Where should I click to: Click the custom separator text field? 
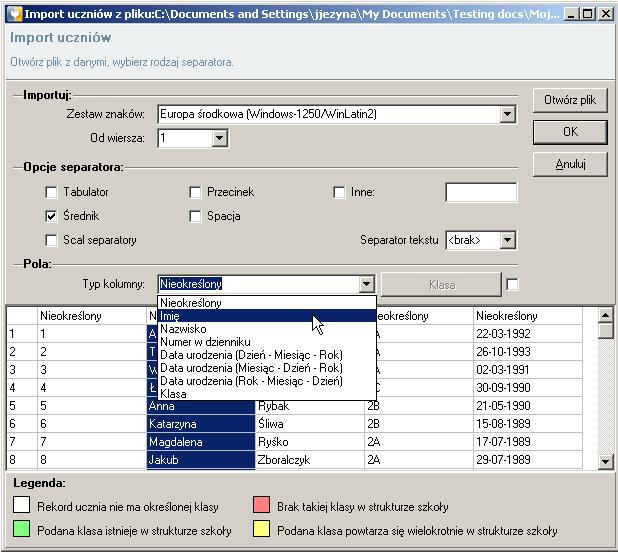point(481,192)
